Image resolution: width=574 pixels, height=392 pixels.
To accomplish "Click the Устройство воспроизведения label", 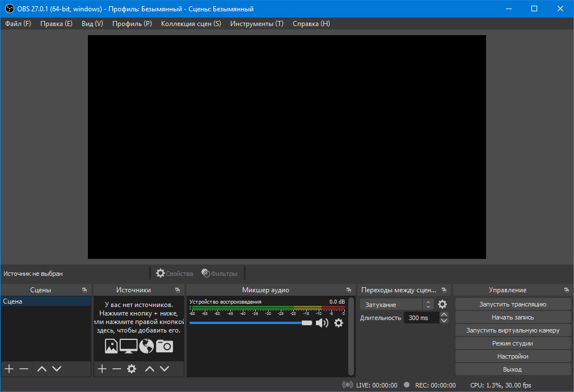I will coord(225,302).
